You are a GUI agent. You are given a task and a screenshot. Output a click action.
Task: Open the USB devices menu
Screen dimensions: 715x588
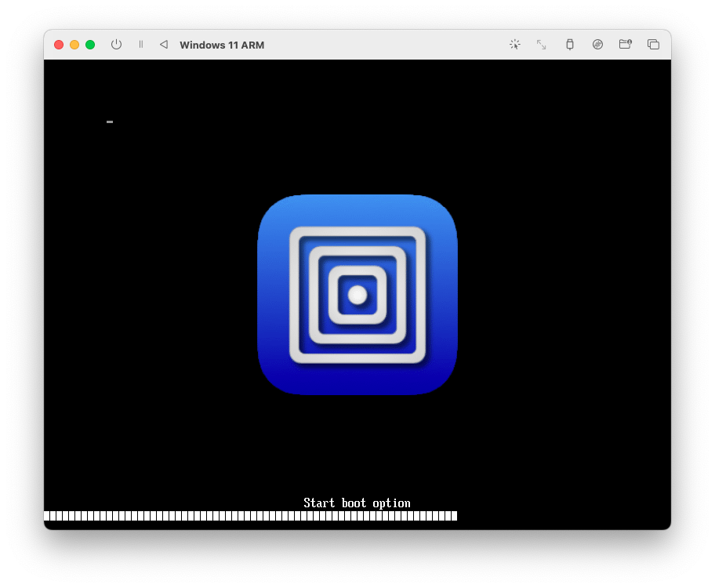click(x=569, y=44)
